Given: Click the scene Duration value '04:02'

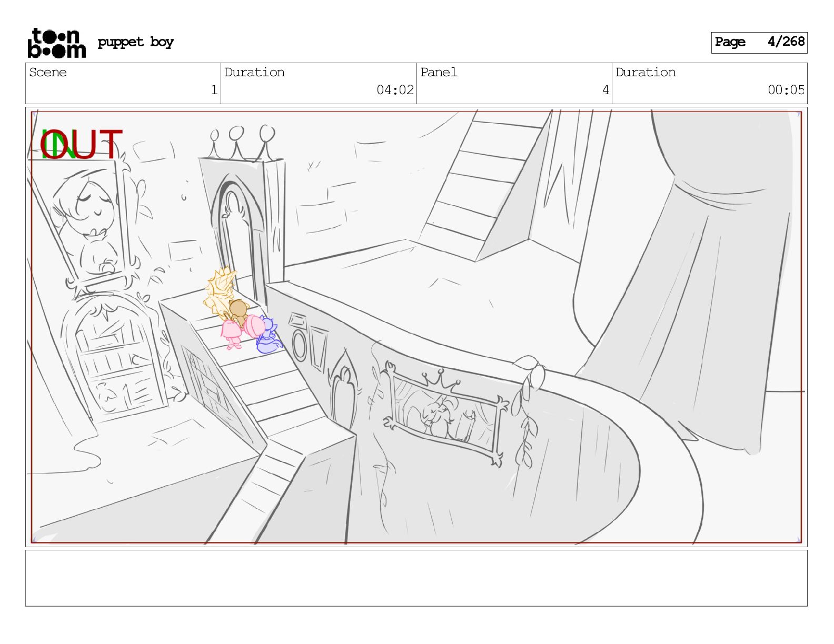Looking at the screenshot, I should point(395,90).
